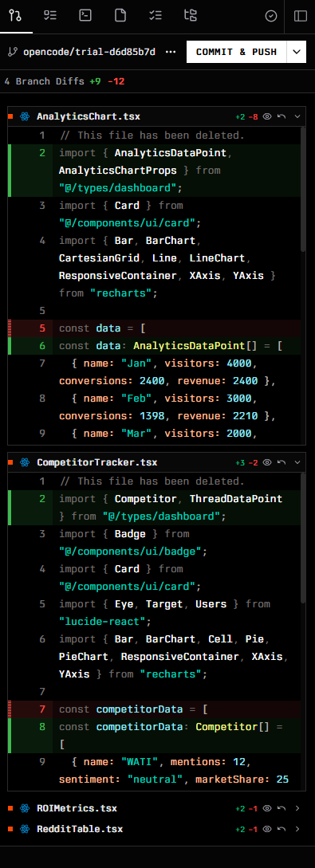Click the '+3 -2' change count of CompetitorTracker.tsx
The height and width of the screenshot is (868, 315).
click(246, 462)
